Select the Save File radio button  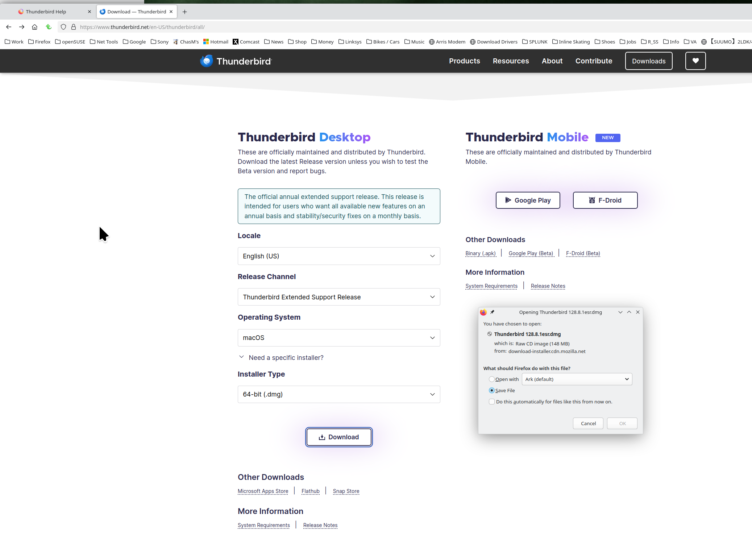[x=491, y=390]
